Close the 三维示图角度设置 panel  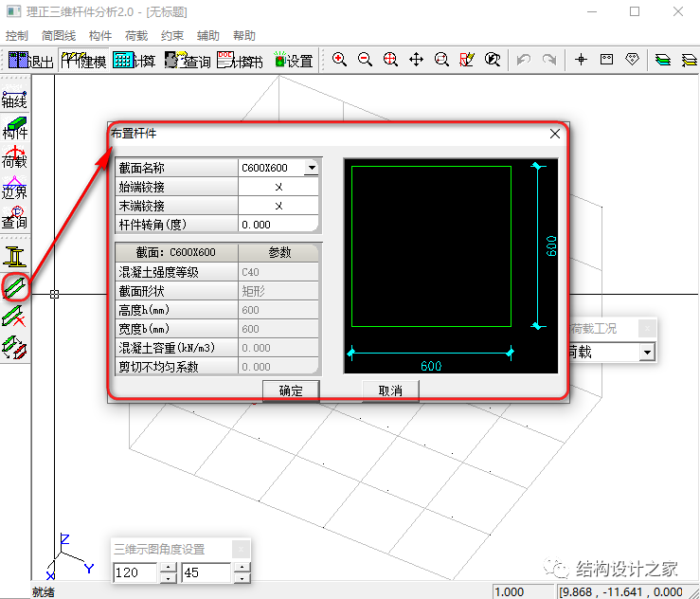tap(241, 549)
